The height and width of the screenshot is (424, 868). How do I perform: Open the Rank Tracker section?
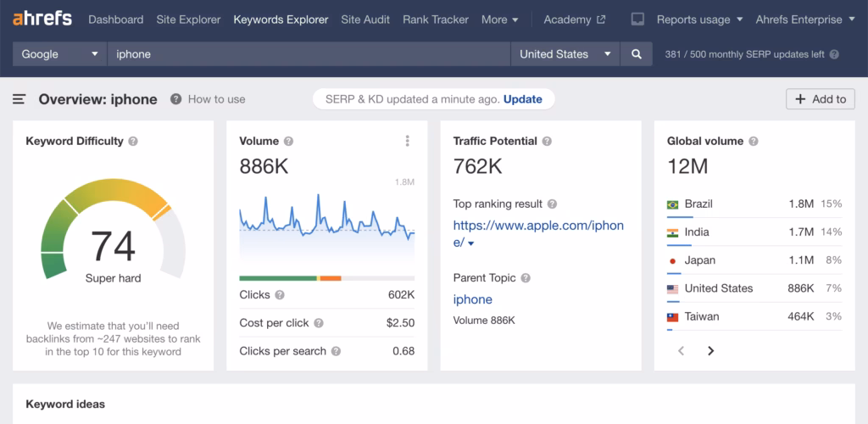(437, 20)
